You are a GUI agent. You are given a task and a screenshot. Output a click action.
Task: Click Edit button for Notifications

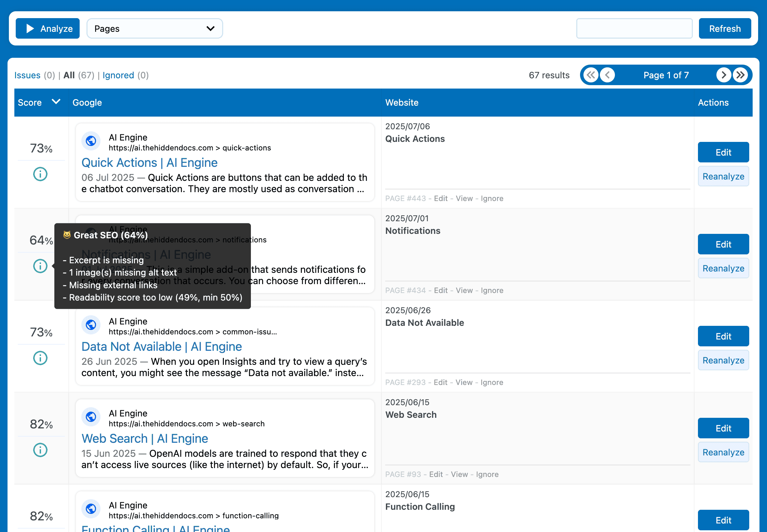[x=724, y=244]
